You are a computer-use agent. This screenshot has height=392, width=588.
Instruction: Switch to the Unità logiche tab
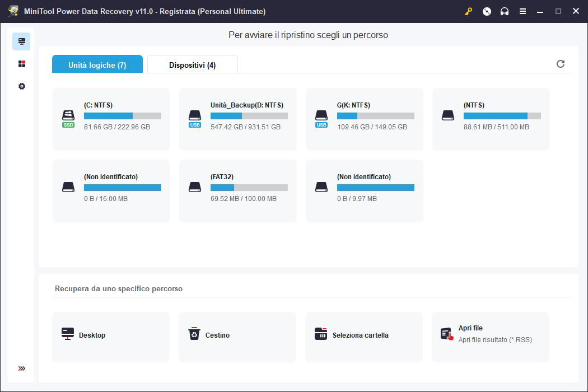(x=97, y=65)
